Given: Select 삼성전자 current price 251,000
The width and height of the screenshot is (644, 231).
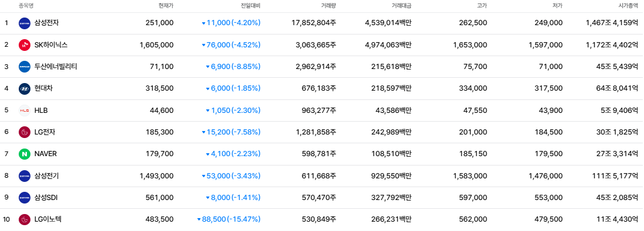Looking at the screenshot, I should click(x=159, y=23).
